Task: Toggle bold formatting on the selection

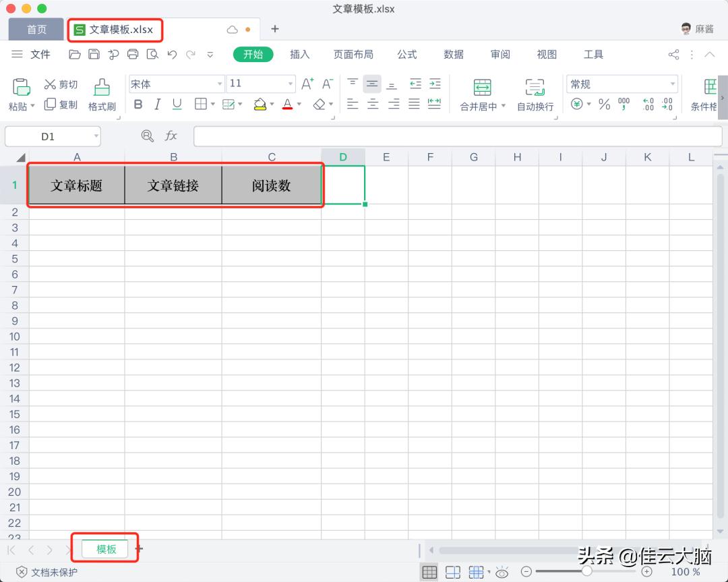Action: (x=138, y=105)
